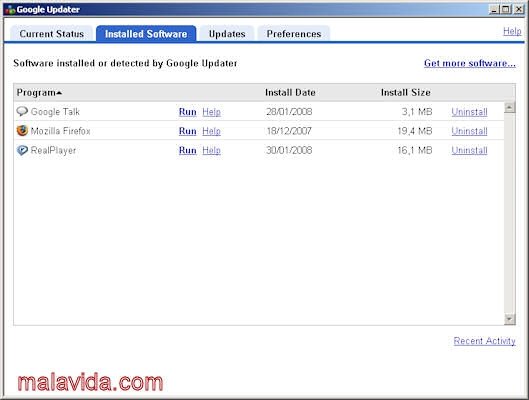
Task: Click the Google Talk speech bubble icon
Action: point(22,111)
